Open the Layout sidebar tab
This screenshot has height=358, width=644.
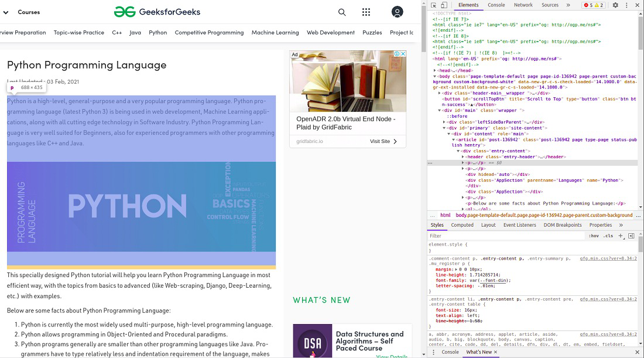488,225
